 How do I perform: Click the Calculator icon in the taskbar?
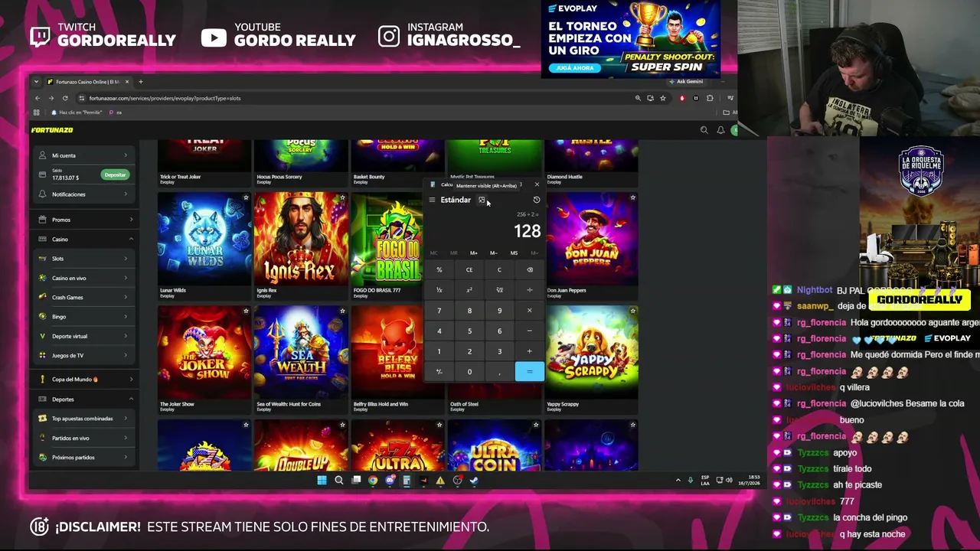pos(407,481)
